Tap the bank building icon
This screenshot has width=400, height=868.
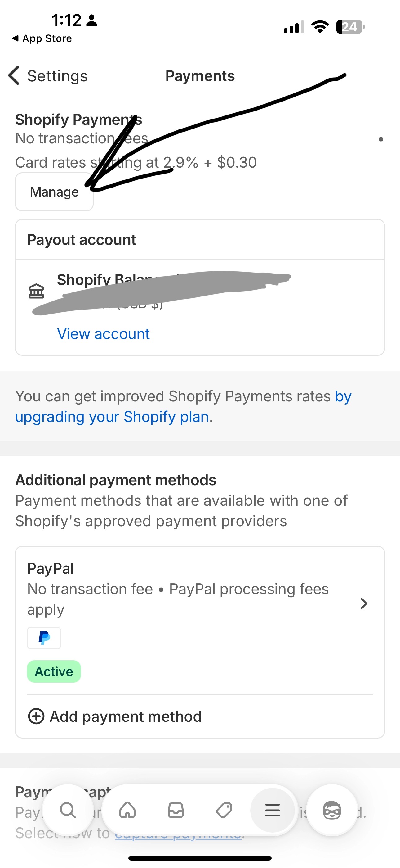(36, 291)
